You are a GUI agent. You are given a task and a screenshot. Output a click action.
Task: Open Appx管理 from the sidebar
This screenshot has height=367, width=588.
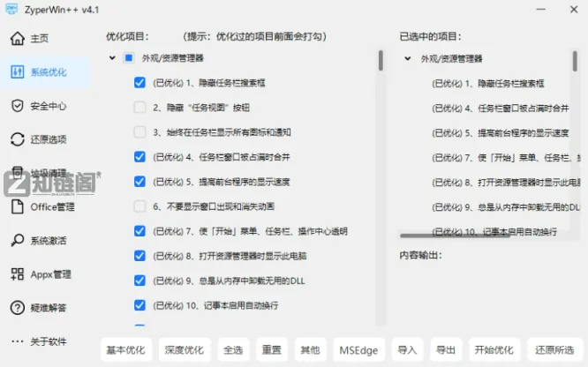50,274
